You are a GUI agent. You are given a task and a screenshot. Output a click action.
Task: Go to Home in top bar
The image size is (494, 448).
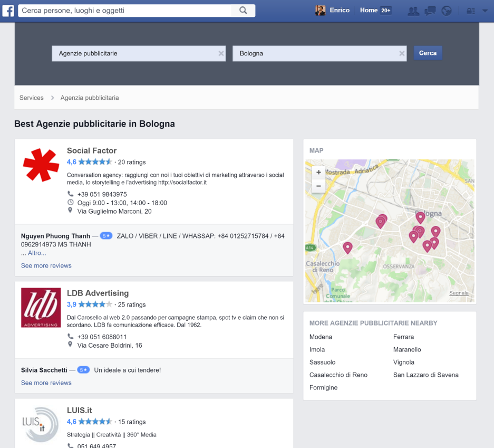(x=369, y=11)
